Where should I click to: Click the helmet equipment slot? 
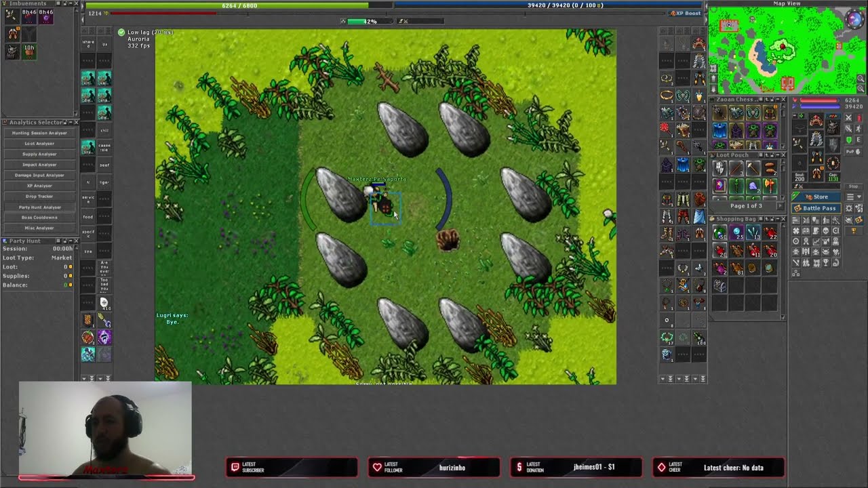816,121
